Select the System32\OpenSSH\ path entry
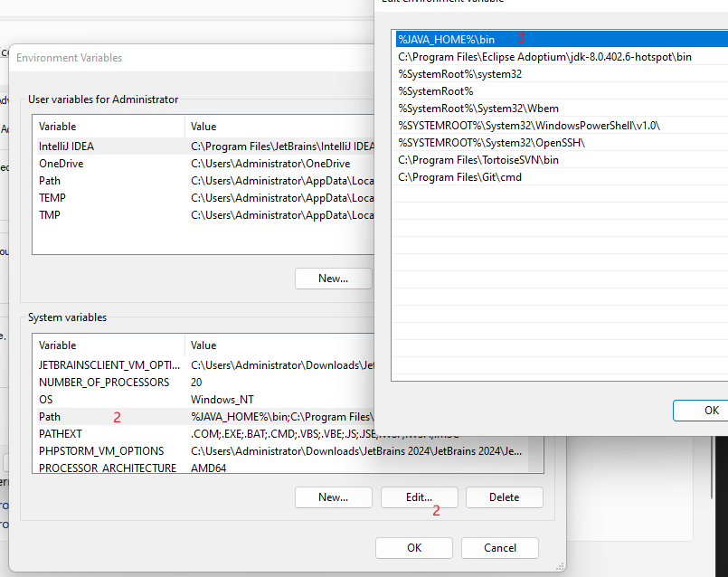728x577 pixels. coord(562,143)
